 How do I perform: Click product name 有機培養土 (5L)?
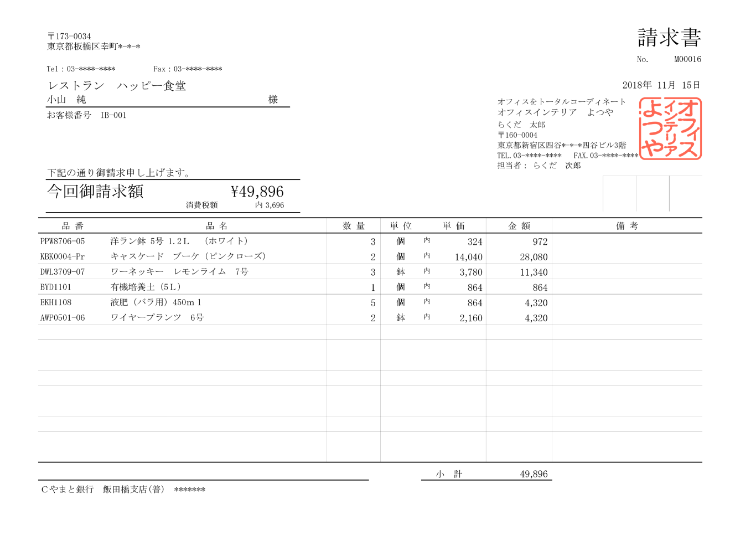[x=146, y=287]
